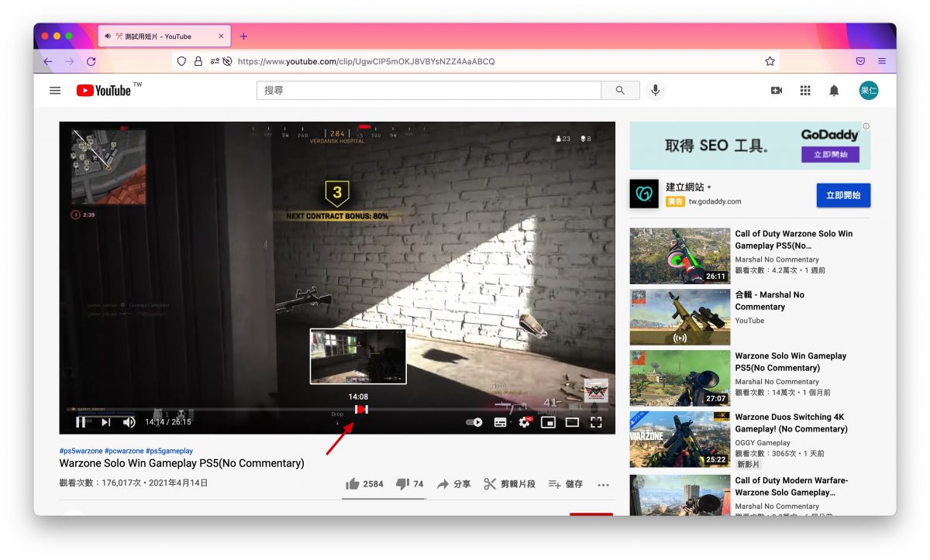The width and height of the screenshot is (930, 560).
Task: Go back with the browser back arrow
Action: tap(48, 61)
